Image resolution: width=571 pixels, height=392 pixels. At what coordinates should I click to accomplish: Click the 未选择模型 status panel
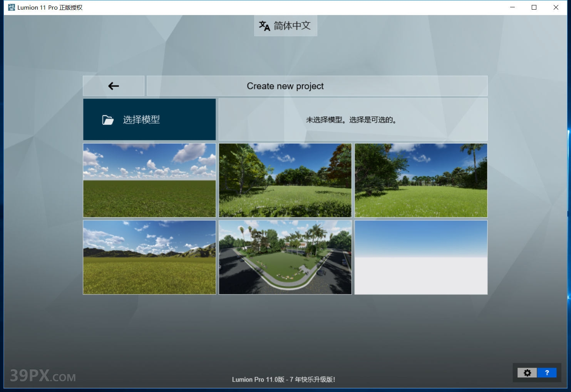click(x=353, y=120)
